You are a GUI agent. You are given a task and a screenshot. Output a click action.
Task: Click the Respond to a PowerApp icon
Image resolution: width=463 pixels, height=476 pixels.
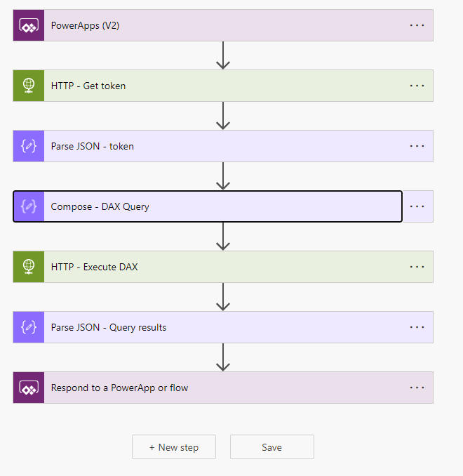[29, 388]
